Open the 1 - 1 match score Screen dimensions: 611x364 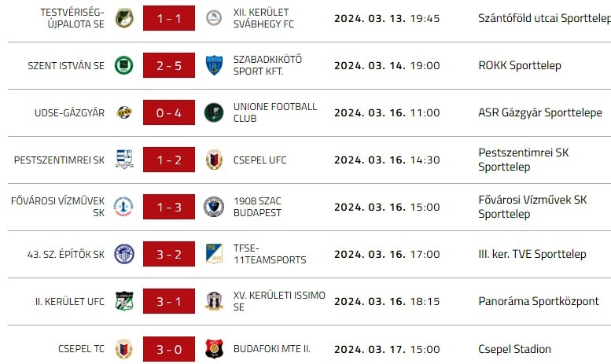168,18
